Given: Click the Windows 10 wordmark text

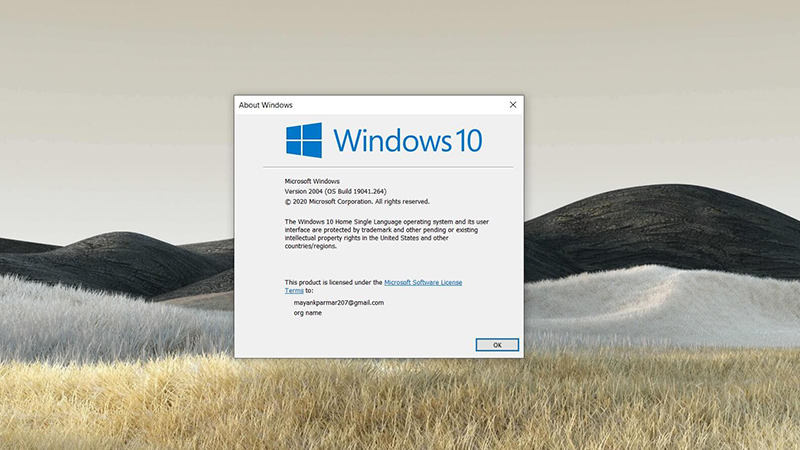Looking at the screenshot, I should point(408,140).
